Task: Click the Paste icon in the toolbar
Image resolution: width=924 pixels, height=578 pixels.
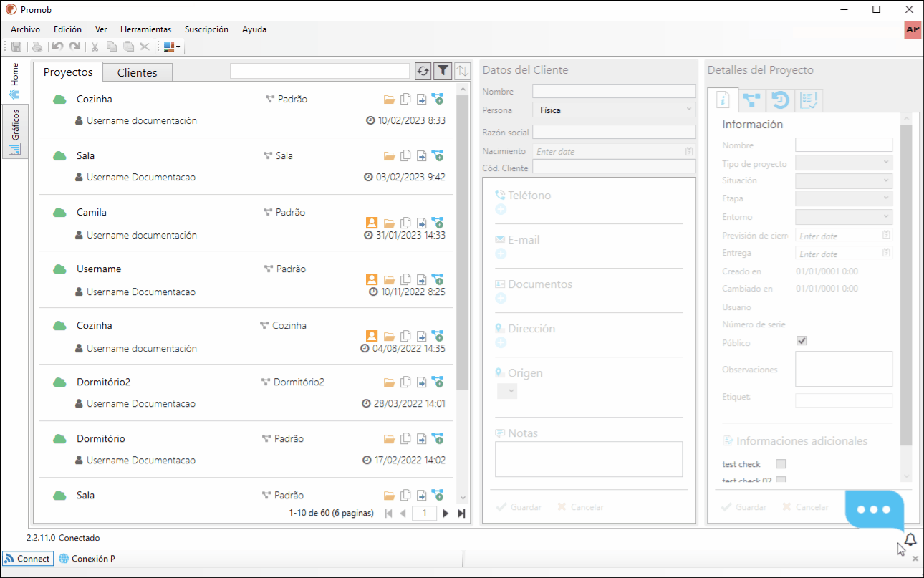Action: (x=128, y=47)
